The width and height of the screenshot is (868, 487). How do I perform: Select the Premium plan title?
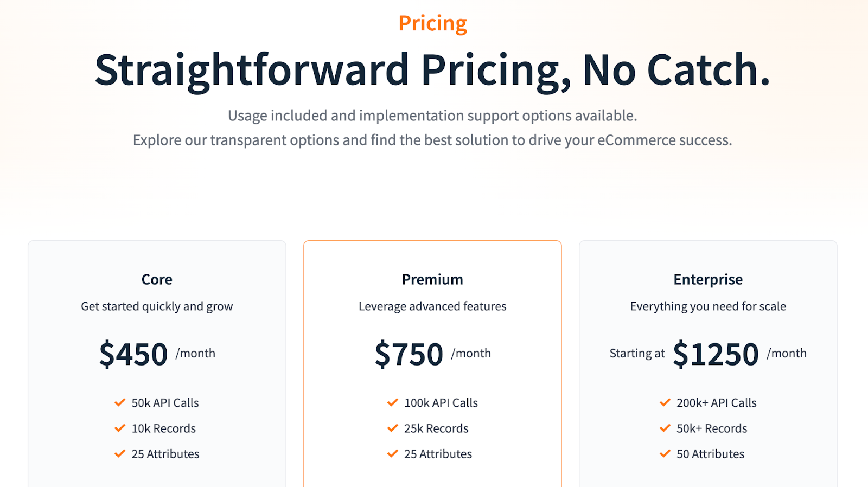pyautogui.click(x=432, y=279)
